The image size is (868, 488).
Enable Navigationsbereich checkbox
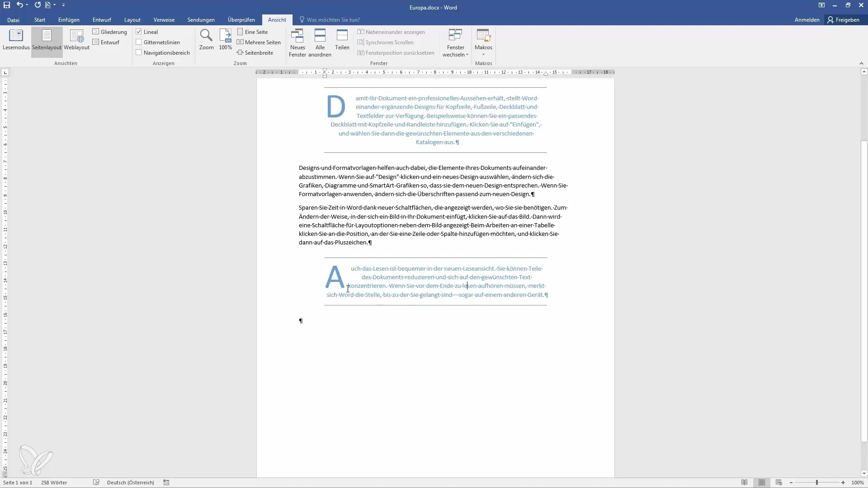[139, 52]
